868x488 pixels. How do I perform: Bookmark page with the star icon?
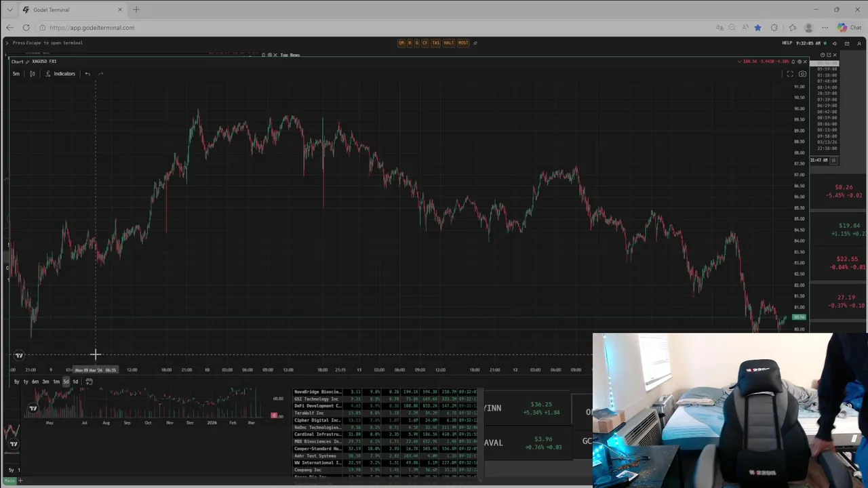point(757,28)
